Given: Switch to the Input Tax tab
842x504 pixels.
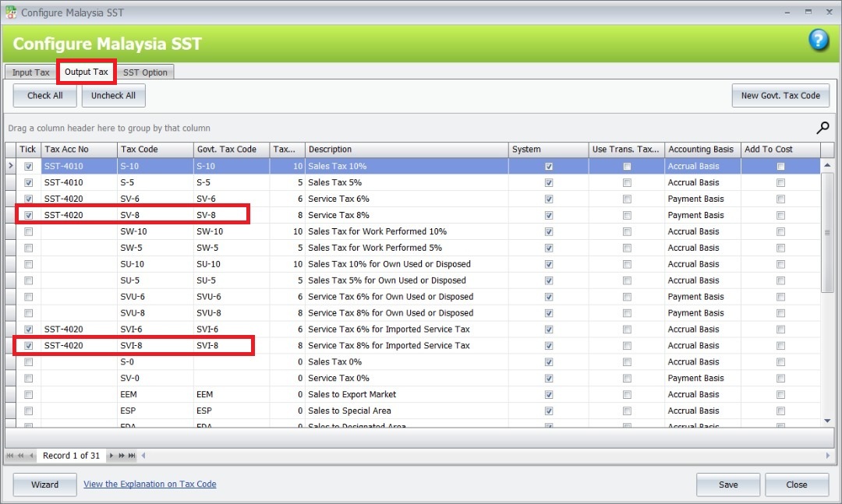Looking at the screenshot, I should [x=30, y=72].
